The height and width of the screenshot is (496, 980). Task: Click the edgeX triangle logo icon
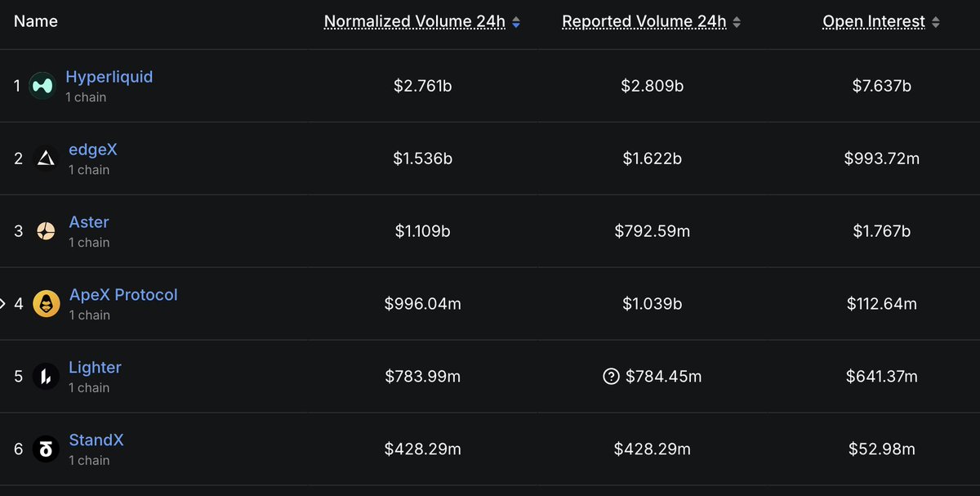coord(47,159)
